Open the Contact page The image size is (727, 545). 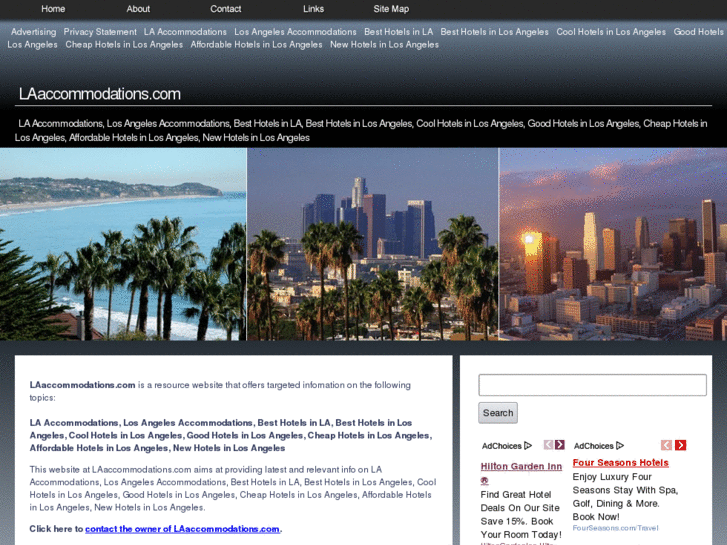pyautogui.click(x=225, y=9)
